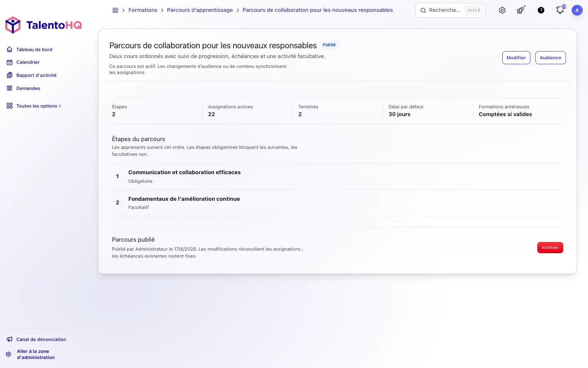Open settings via the top gear icon
This screenshot has height=368, width=588.
click(502, 10)
